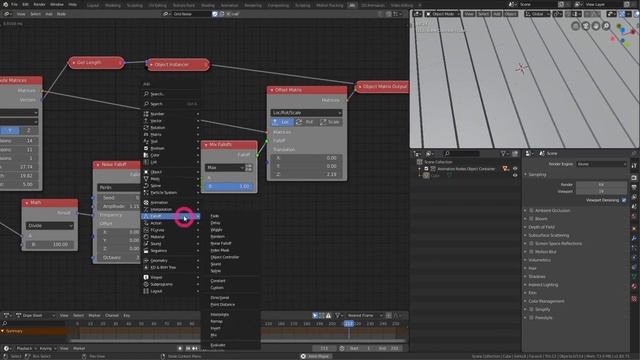Viewport: 640px width, 360px height.
Task: Open Dope Sheet mode dropdown
Action: click(x=35, y=316)
